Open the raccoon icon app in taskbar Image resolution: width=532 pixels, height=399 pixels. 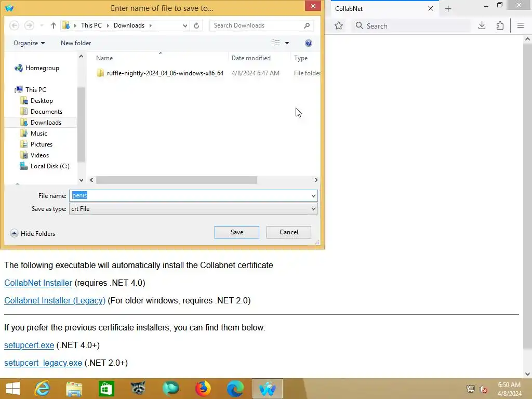click(x=138, y=389)
